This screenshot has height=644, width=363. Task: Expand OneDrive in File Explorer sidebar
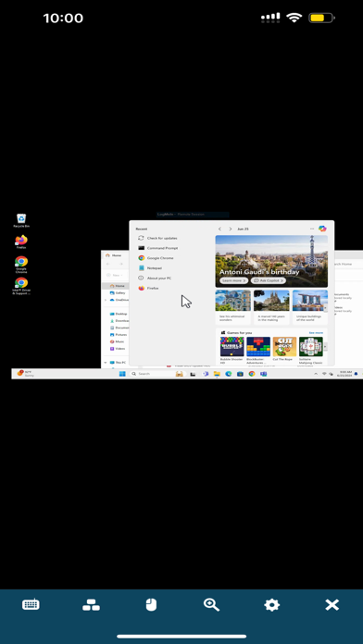tap(106, 300)
